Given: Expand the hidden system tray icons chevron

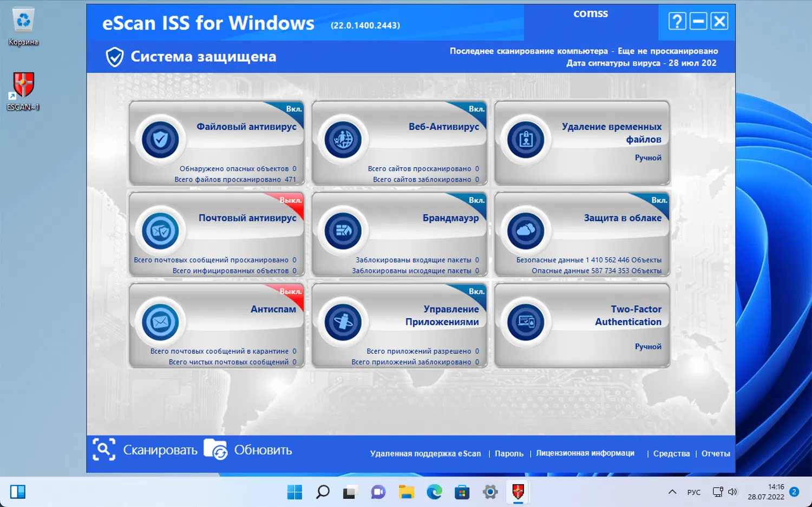Looking at the screenshot, I should tap(672, 492).
